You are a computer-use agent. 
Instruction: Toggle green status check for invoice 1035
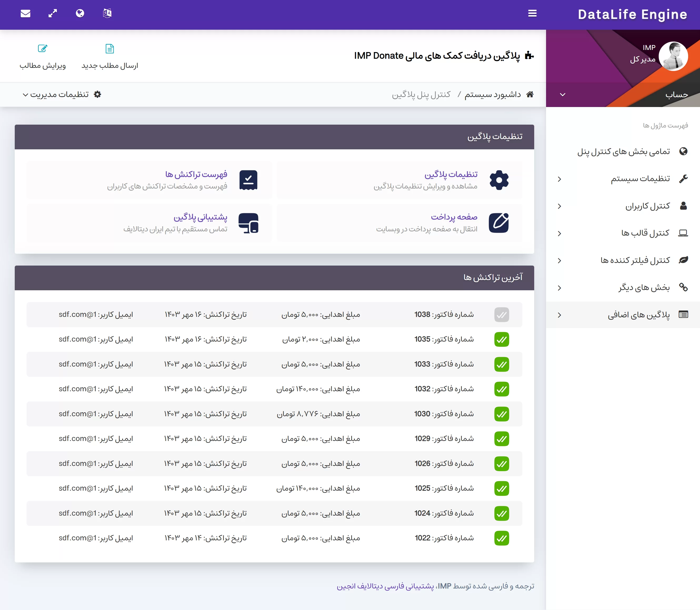pyautogui.click(x=501, y=339)
